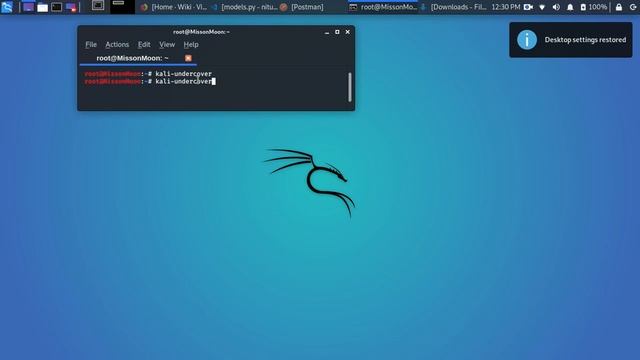Click the terminal vertical scrollbar
This screenshot has width=640, height=360.
coord(350,87)
